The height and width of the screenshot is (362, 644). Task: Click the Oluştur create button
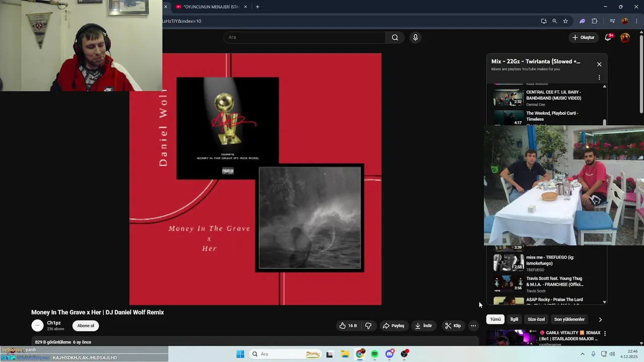coord(583,38)
